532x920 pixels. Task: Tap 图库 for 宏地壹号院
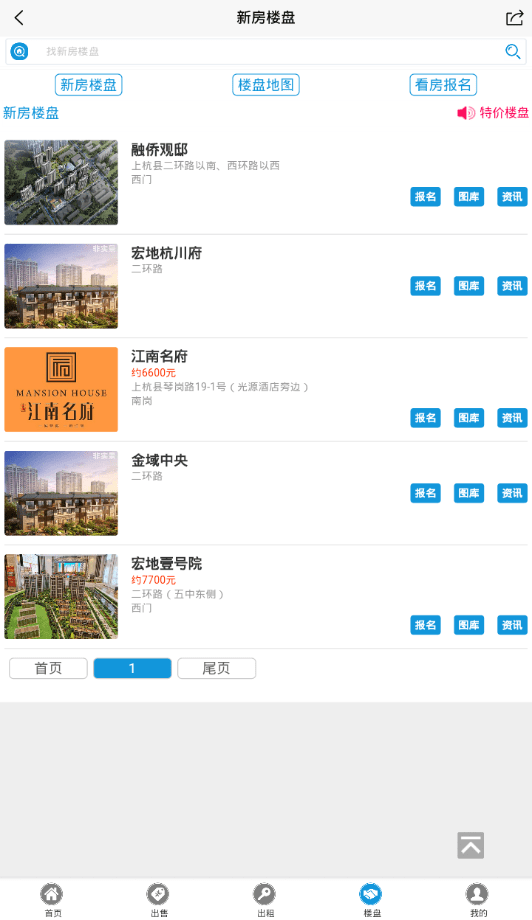pos(469,625)
